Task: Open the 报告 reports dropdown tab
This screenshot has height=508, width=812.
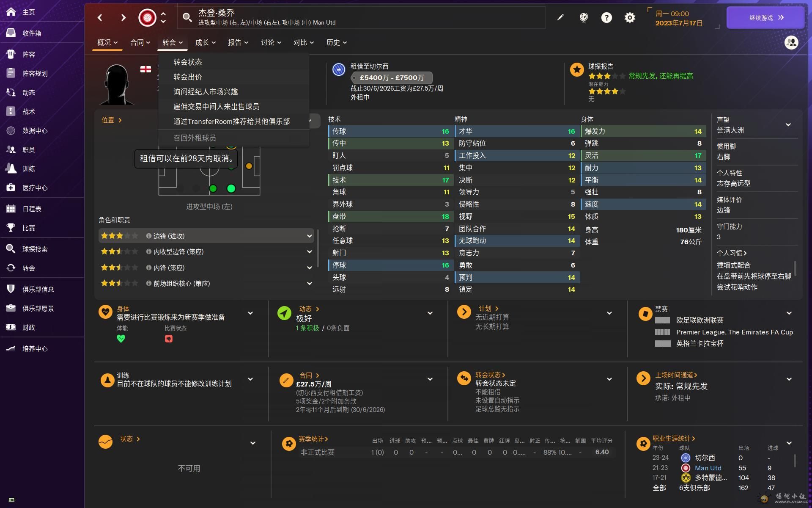Action: click(238, 42)
